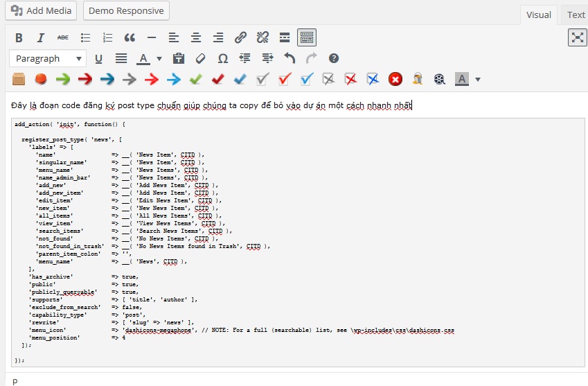The image size is (588, 386).
Task: Toggle the toolbar kitchen sink button
Action: click(307, 37)
